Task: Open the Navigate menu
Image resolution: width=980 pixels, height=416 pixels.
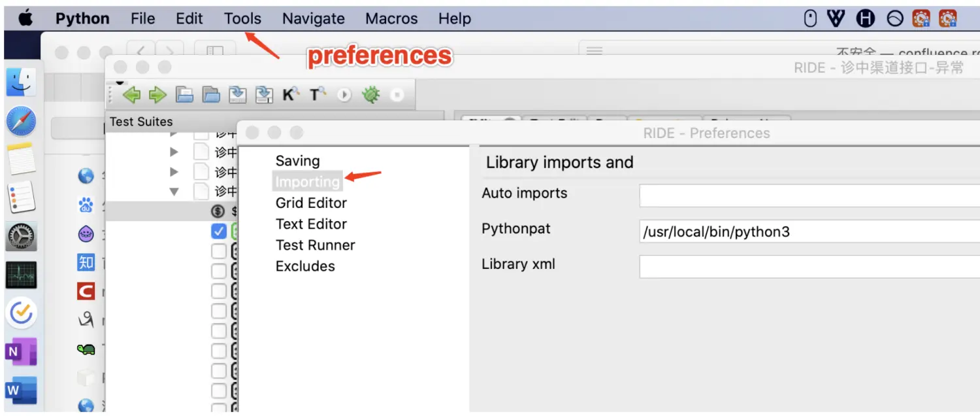Action: (x=313, y=20)
